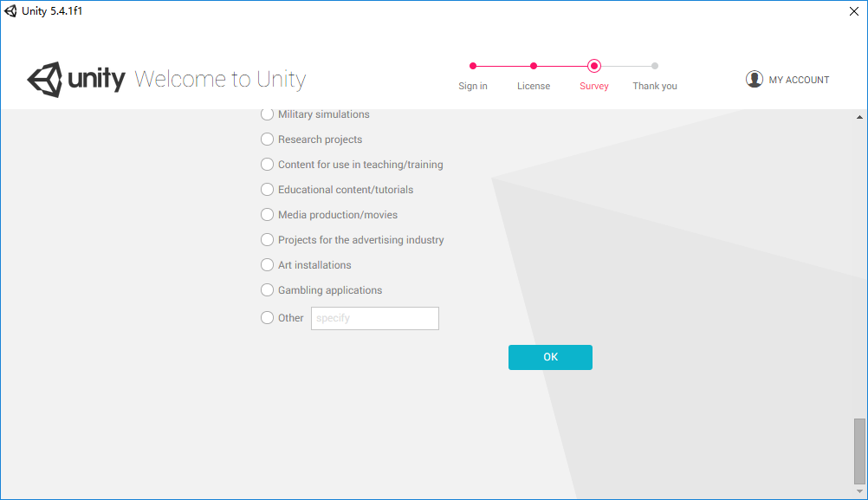Select Gambling applications radio button
The width and height of the screenshot is (868, 500).
(267, 289)
